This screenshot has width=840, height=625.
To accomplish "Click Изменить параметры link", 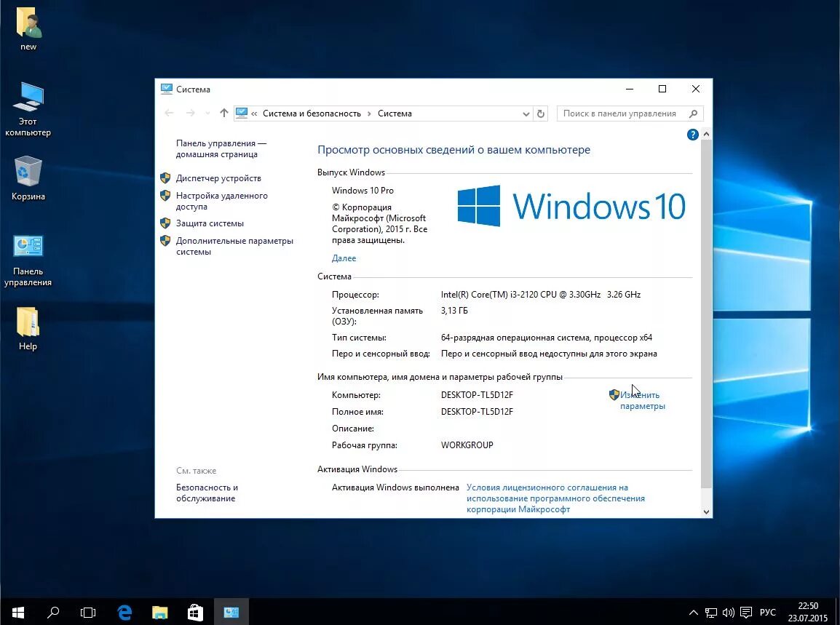I will click(642, 401).
